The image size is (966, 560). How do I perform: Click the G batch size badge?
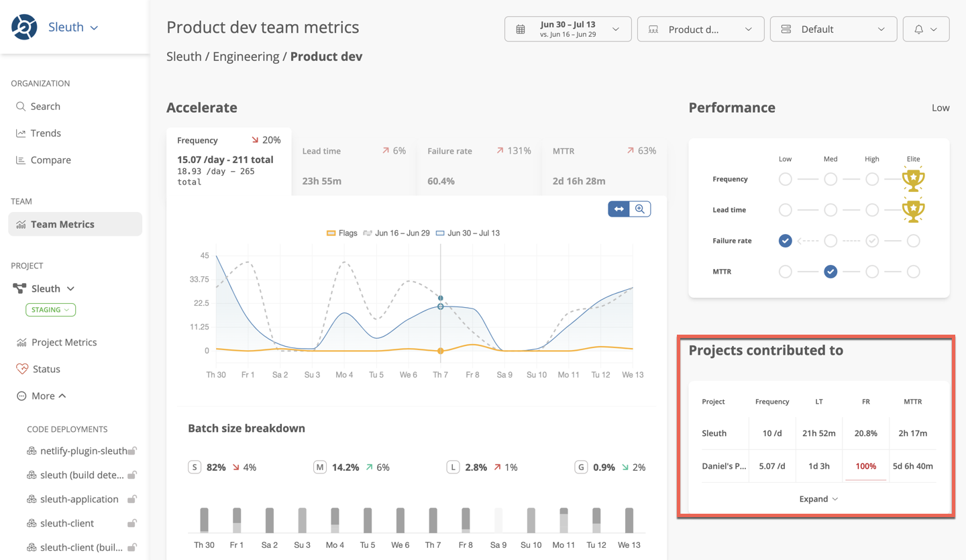click(581, 467)
